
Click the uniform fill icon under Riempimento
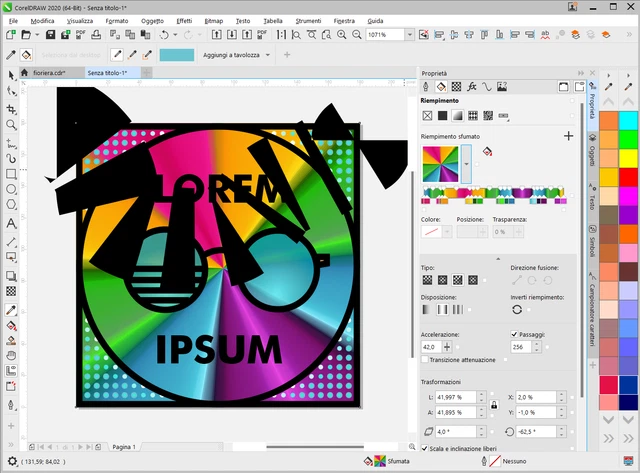click(x=442, y=116)
